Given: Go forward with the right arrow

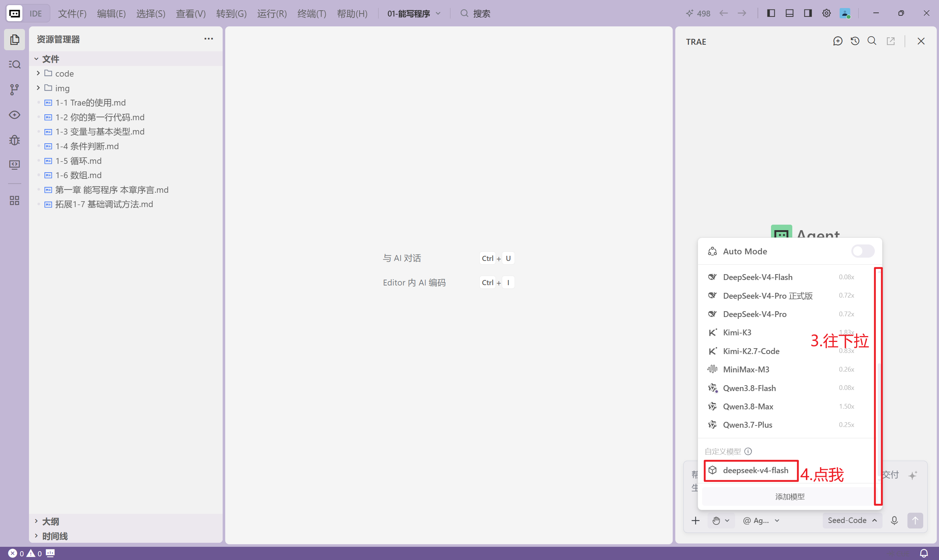Looking at the screenshot, I should 742,13.
